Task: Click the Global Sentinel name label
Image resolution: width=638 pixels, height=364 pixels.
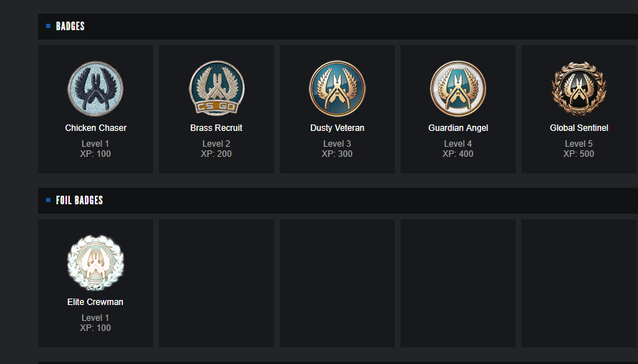Action: coord(579,128)
